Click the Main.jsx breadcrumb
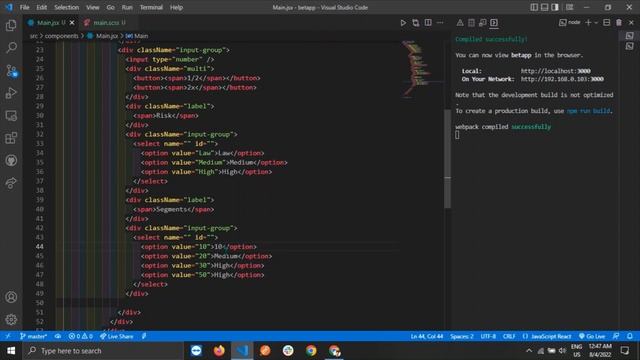This screenshot has height=360, width=640. coord(107,36)
